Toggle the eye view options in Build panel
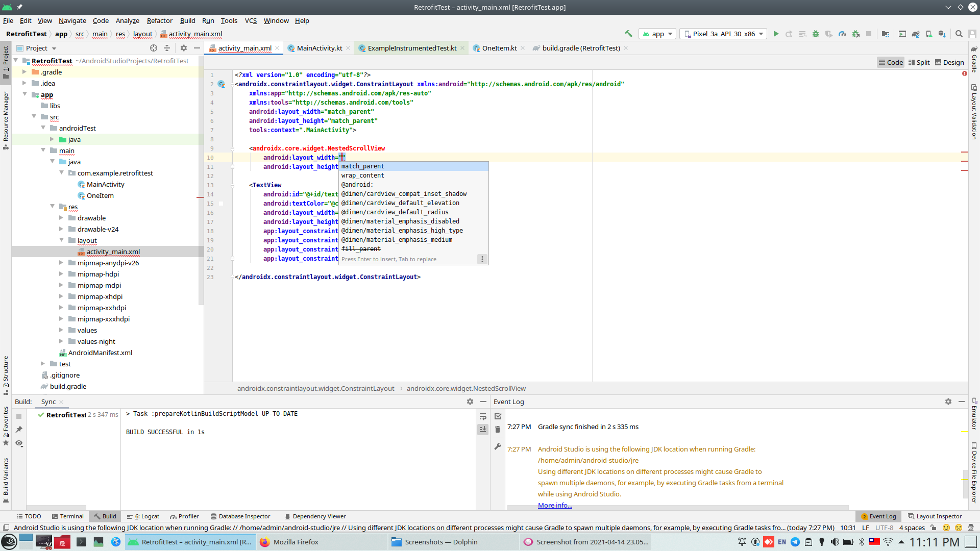This screenshot has width=980, height=551. pyautogui.click(x=19, y=443)
